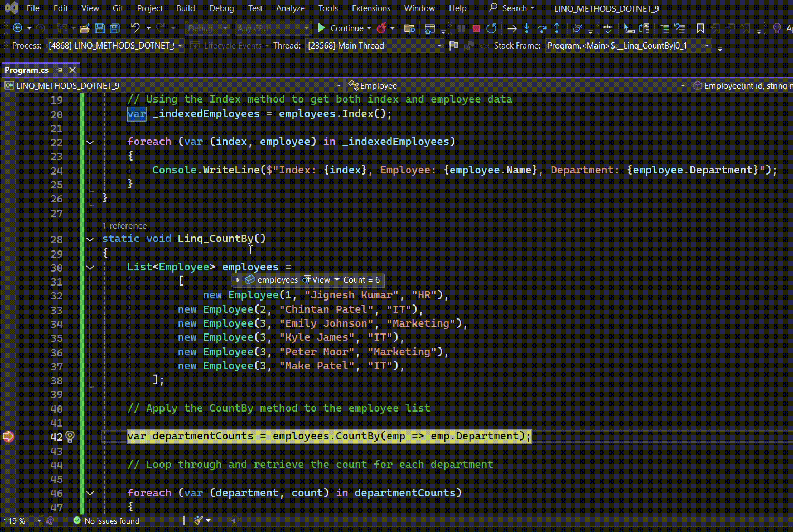
Task: Run Code Cleanup from the status bar
Action: coord(198,520)
